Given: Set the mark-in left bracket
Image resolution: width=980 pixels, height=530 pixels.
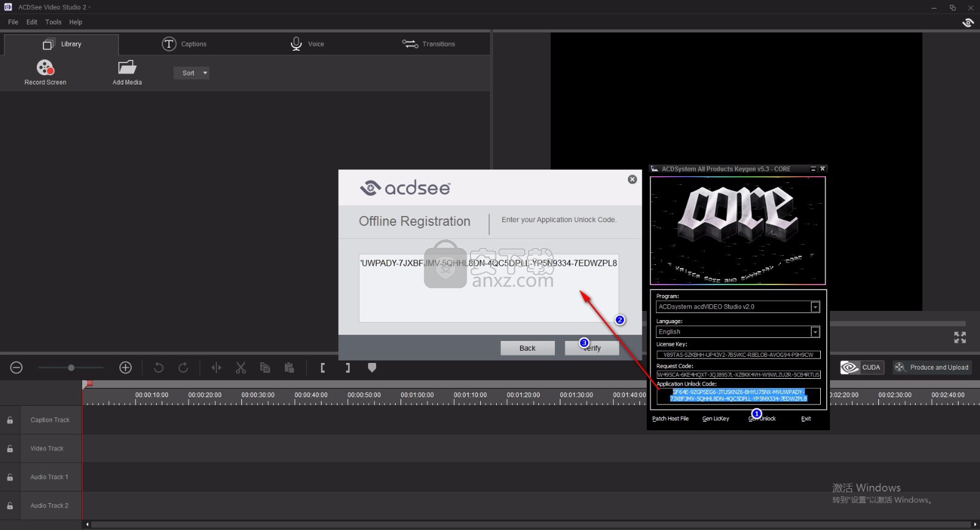Looking at the screenshot, I should 323,367.
